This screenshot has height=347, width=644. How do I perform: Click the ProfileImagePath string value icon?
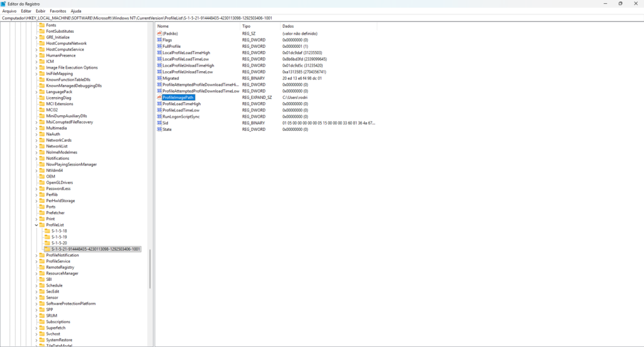(x=159, y=98)
